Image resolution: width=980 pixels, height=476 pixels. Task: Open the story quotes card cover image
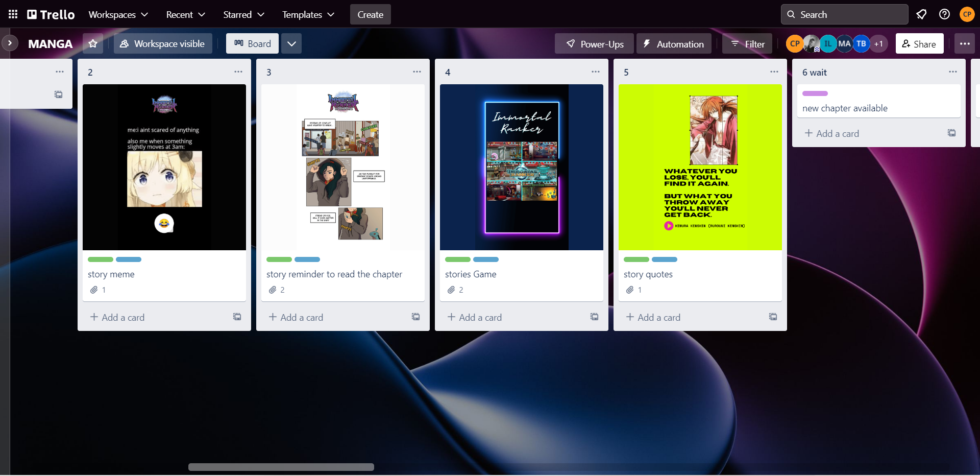(700, 167)
